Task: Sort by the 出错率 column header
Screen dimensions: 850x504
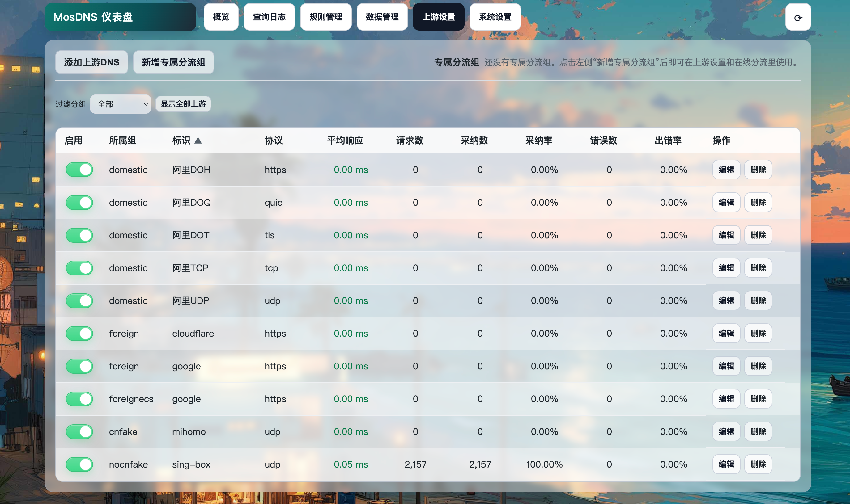Action: coord(668,141)
